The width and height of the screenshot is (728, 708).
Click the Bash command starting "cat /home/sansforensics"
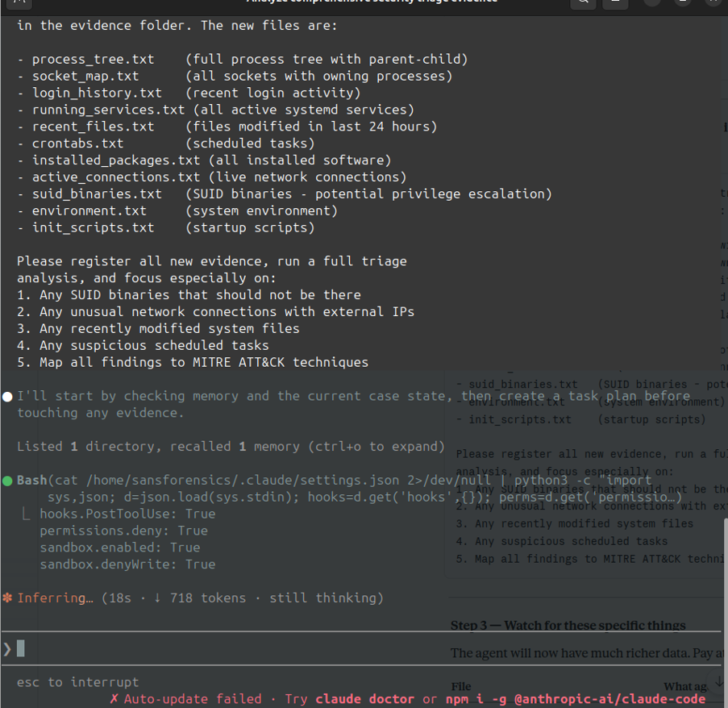click(350, 489)
